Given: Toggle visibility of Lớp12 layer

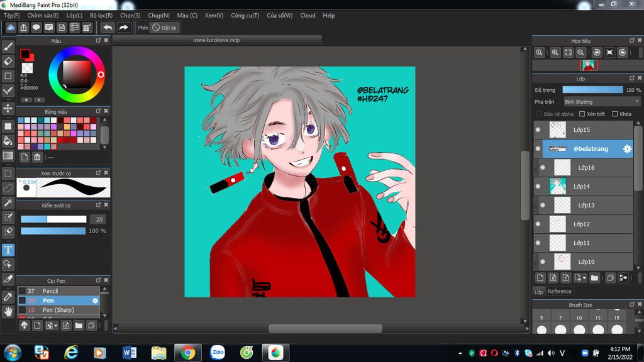Looking at the screenshot, I should click(538, 224).
